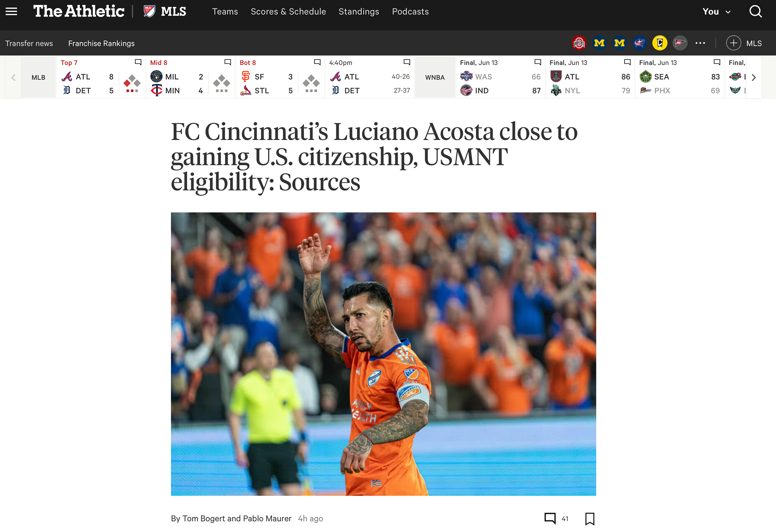Follow MLS with the plus button
This screenshot has width=776, height=532.
click(734, 43)
